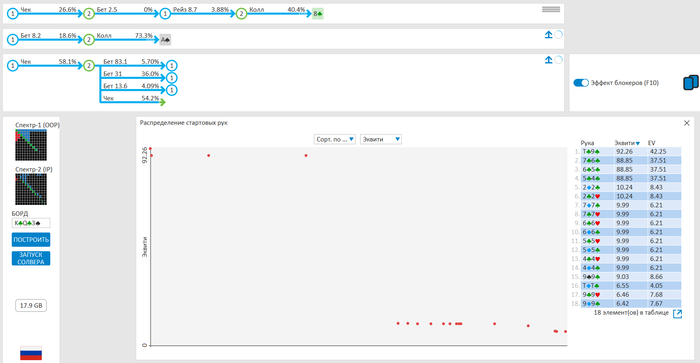Click the Russian flag language icon
The height and width of the screenshot is (363, 700).
pyautogui.click(x=31, y=353)
